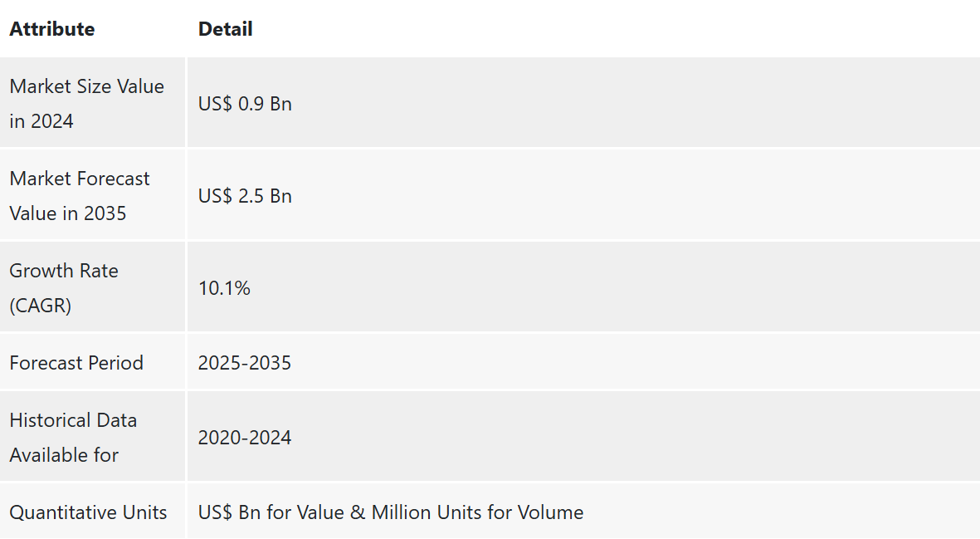The image size is (980, 539).
Task: Select the 2020-2024 historical data value
Action: (x=244, y=437)
